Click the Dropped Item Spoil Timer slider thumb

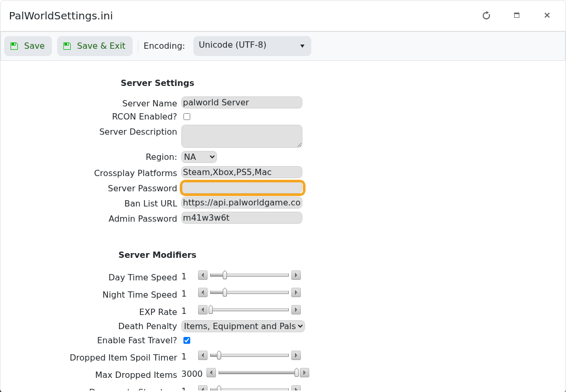[219, 355]
